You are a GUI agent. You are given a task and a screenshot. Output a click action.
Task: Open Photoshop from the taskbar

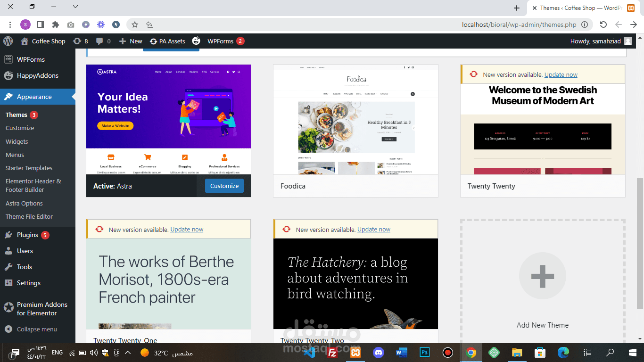coord(425,353)
